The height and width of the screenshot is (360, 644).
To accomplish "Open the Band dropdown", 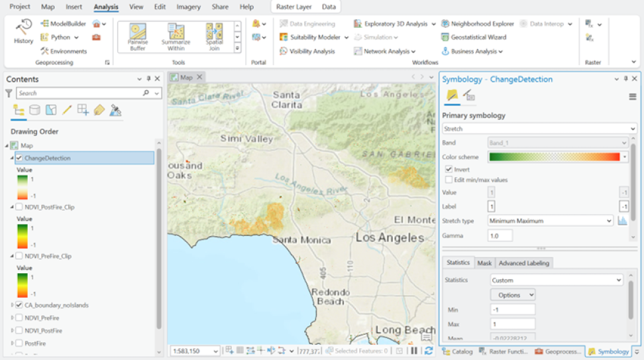I will point(558,143).
